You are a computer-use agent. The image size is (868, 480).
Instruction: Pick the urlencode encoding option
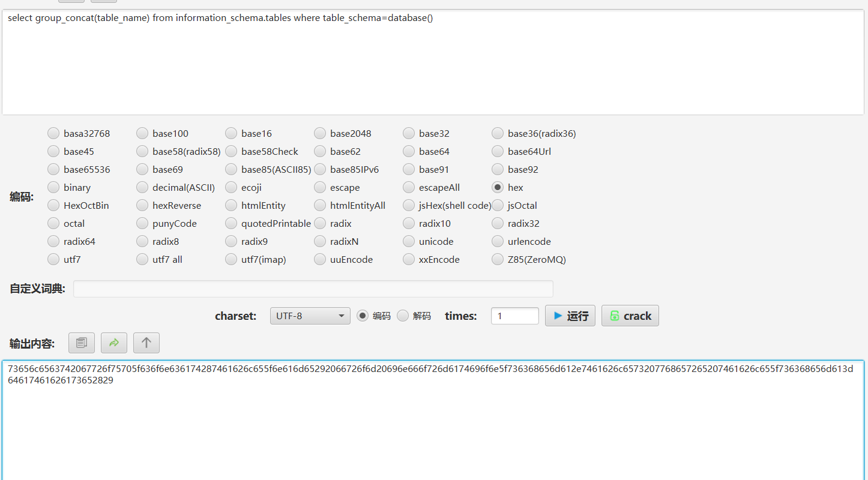(x=498, y=241)
